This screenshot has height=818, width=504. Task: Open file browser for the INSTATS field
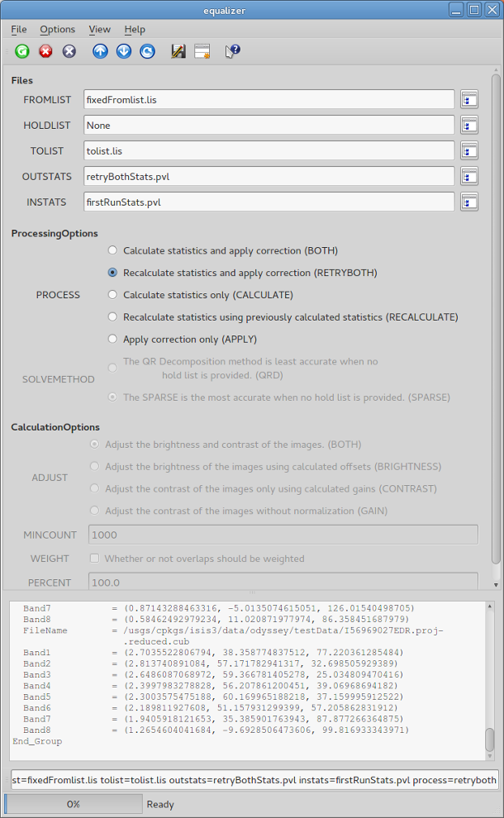pyautogui.click(x=469, y=202)
